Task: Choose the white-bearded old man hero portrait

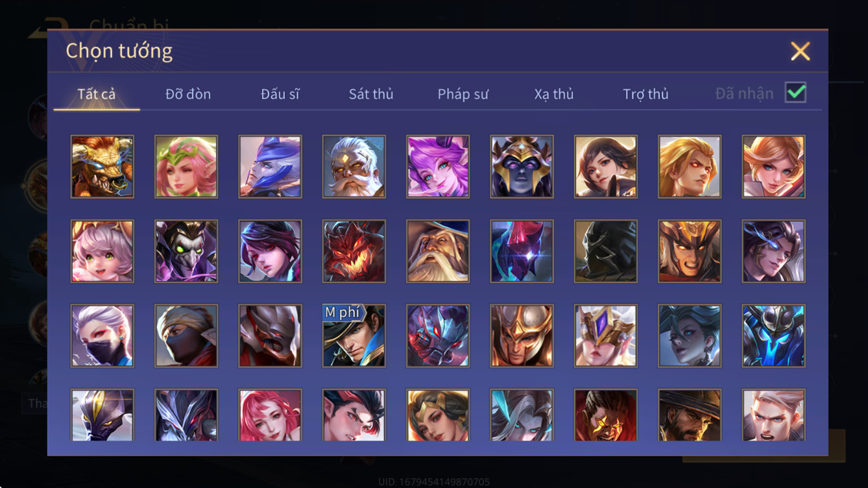Action: pyautogui.click(x=354, y=167)
